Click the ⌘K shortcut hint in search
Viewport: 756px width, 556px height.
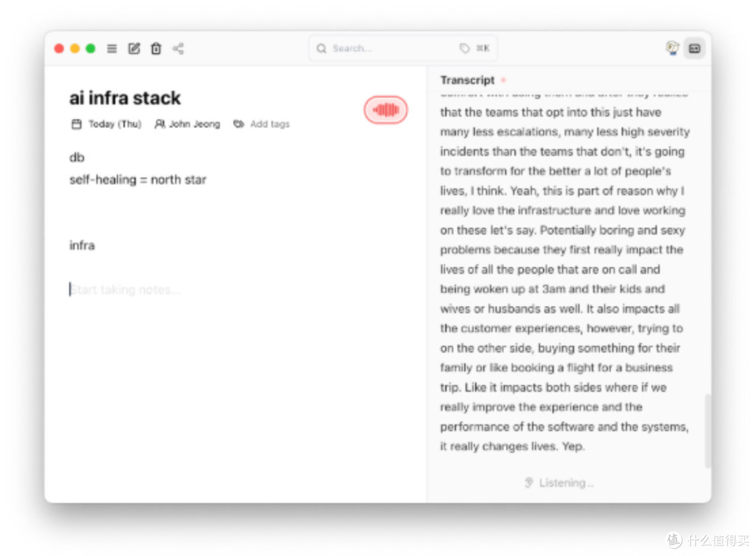coord(482,48)
